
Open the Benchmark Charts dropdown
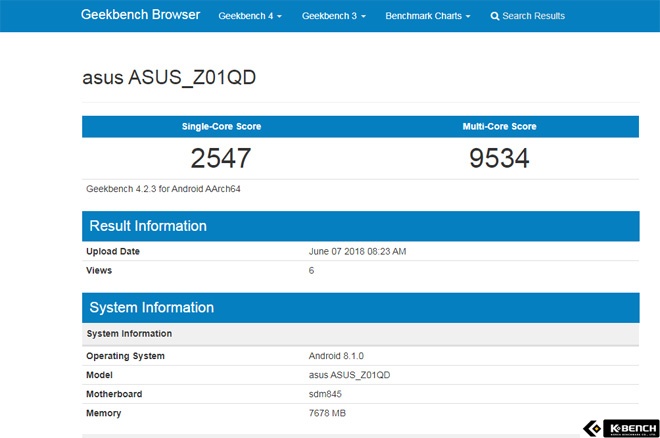coord(428,16)
